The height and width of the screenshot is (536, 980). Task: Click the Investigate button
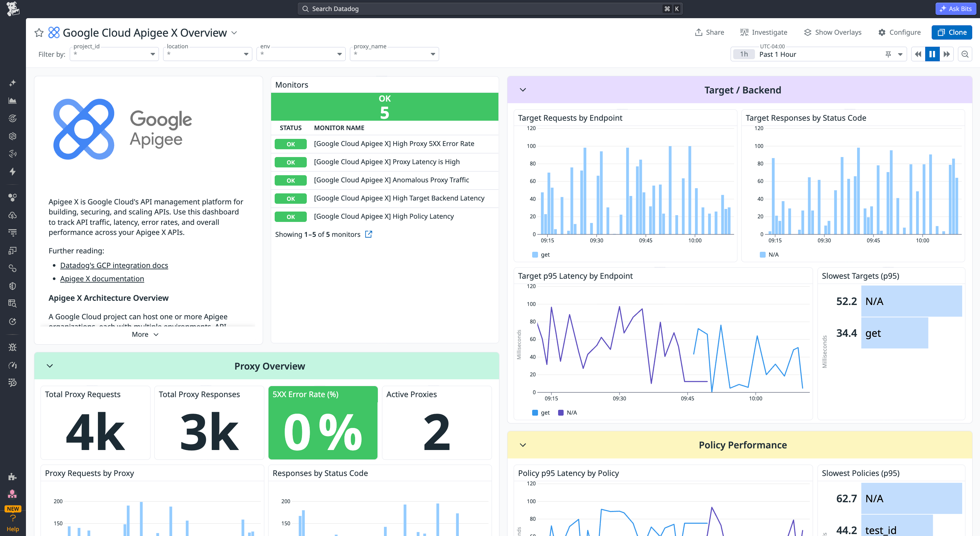pyautogui.click(x=763, y=32)
